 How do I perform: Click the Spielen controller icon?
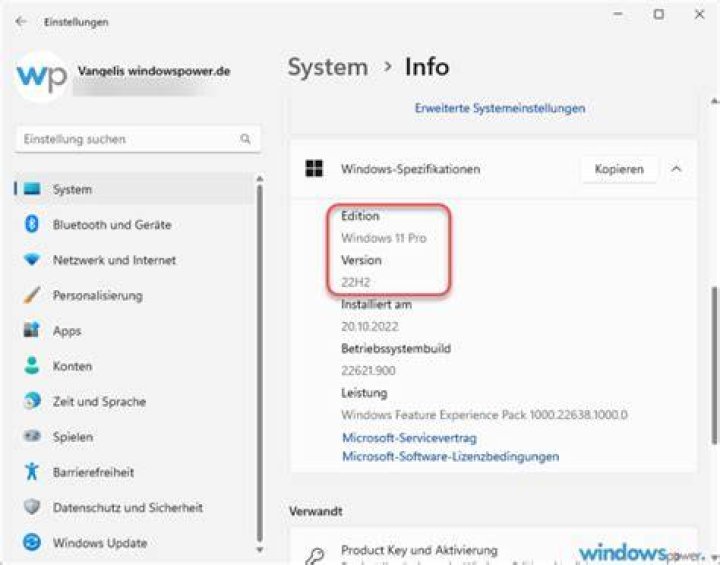32,436
